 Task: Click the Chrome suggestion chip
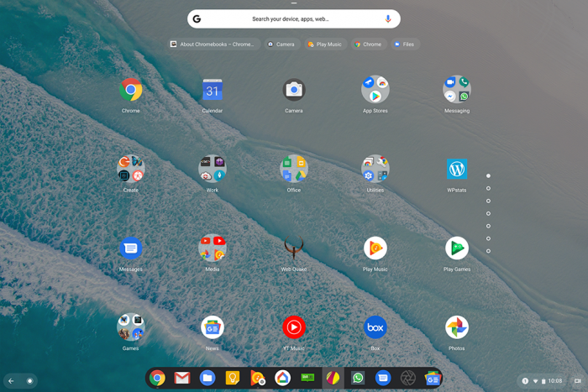click(369, 44)
